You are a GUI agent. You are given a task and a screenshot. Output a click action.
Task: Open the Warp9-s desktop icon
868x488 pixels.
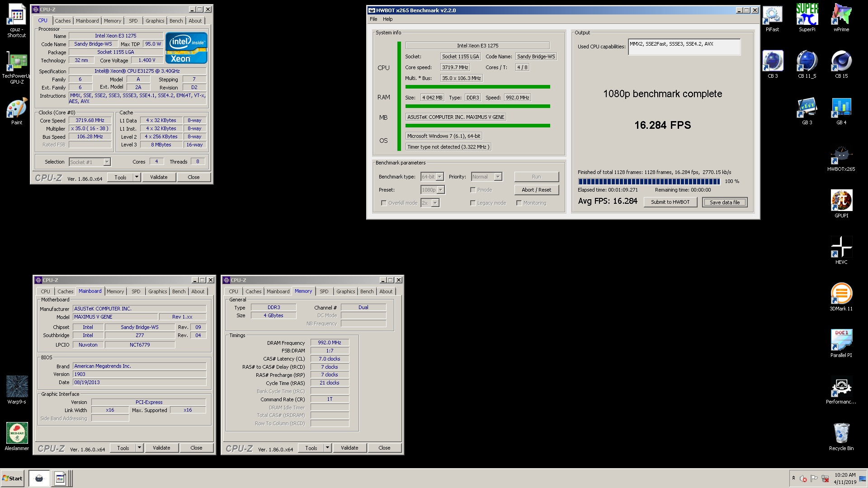(17, 390)
